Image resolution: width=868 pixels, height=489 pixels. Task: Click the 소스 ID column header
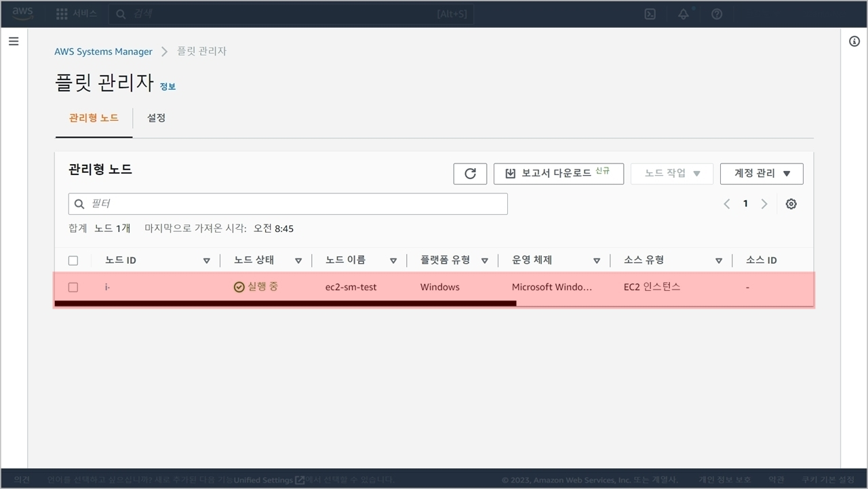point(761,260)
